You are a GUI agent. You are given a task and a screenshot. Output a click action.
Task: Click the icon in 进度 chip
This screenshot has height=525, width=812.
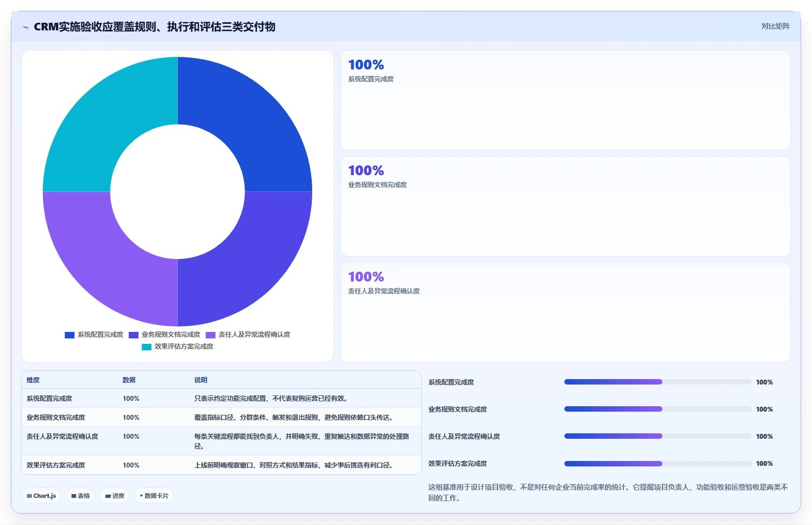(x=108, y=496)
